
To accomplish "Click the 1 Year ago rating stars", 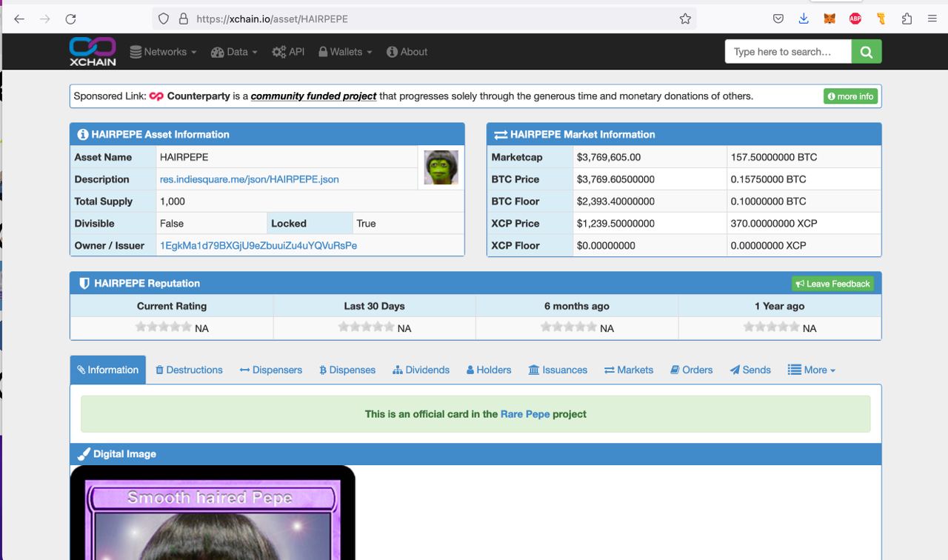I will pos(771,327).
